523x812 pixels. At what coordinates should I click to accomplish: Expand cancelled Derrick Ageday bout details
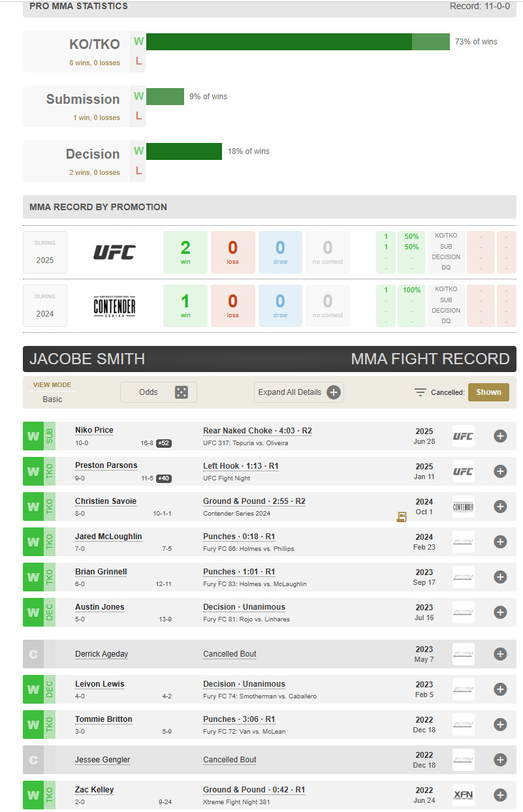(500, 654)
